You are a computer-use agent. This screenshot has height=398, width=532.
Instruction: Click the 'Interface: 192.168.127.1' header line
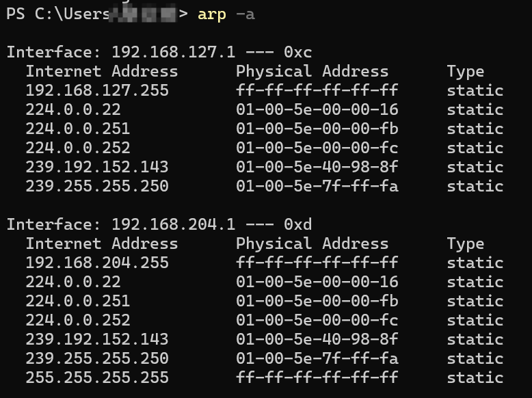click(x=121, y=52)
